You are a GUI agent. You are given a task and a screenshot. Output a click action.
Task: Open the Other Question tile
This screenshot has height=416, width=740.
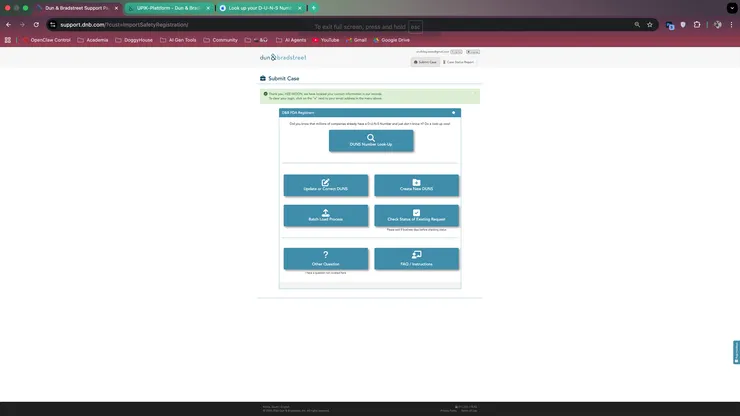326,259
